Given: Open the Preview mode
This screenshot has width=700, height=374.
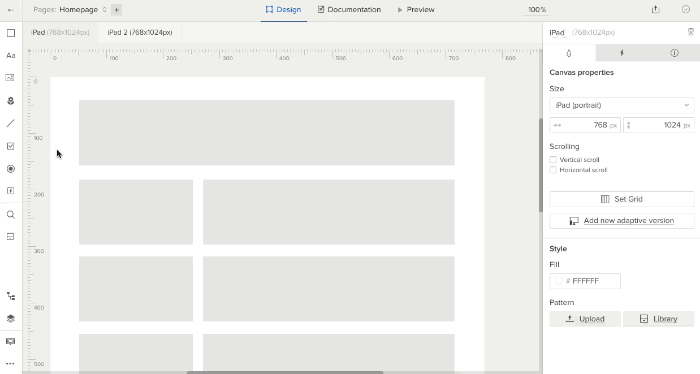Looking at the screenshot, I should tap(416, 10).
